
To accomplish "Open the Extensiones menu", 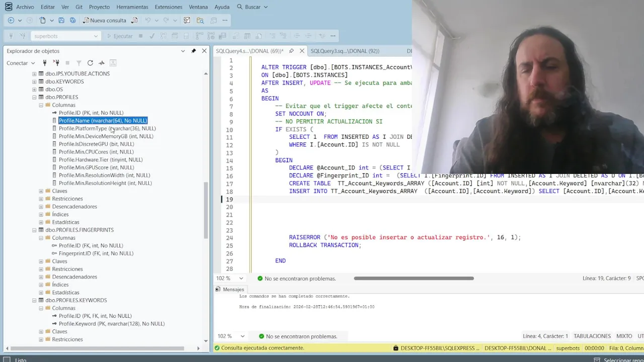I will point(169,7).
